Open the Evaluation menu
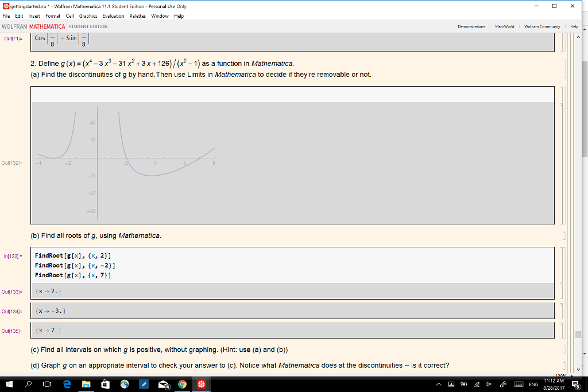588x392 pixels. click(113, 16)
